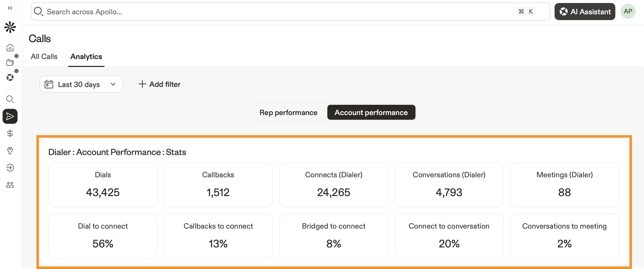Open the Last 30 days dropdown

click(81, 84)
